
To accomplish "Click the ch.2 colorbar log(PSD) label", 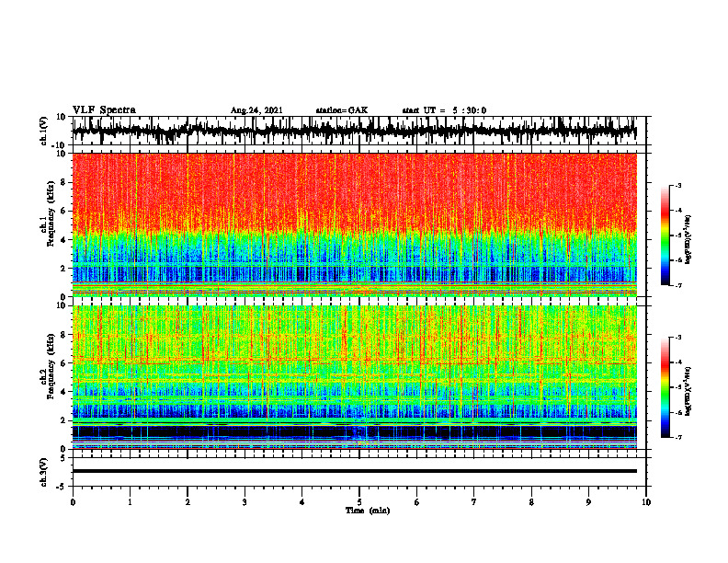I will pyautogui.click(x=688, y=391).
